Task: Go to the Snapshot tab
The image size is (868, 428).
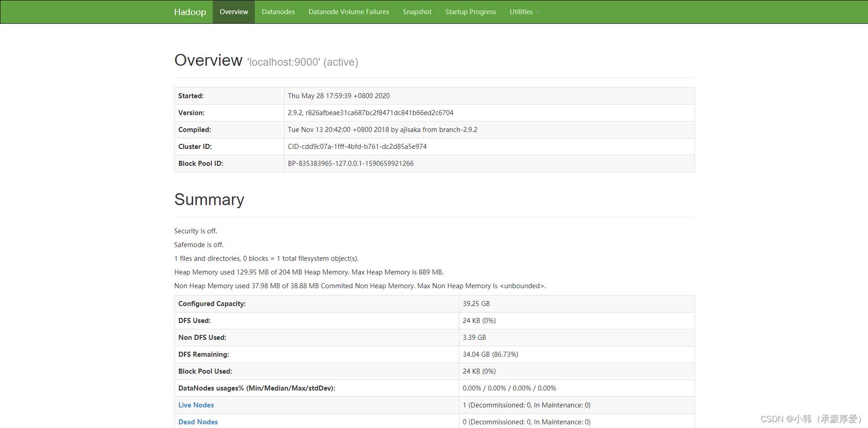Action: coord(417,12)
